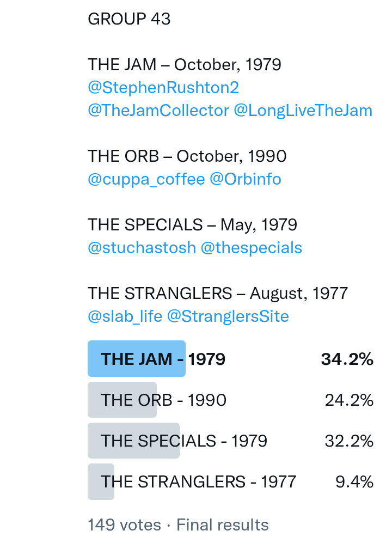This screenshot has height=543, width=392.
Task: Click the THE ORB - 1990 poll option
Action: [x=163, y=400]
